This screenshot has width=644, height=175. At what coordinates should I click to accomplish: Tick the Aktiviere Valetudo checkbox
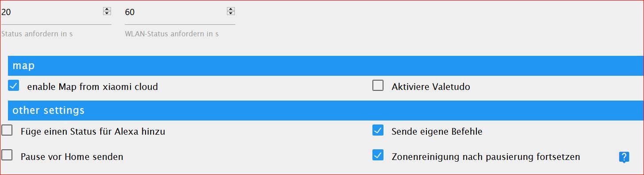click(x=378, y=86)
